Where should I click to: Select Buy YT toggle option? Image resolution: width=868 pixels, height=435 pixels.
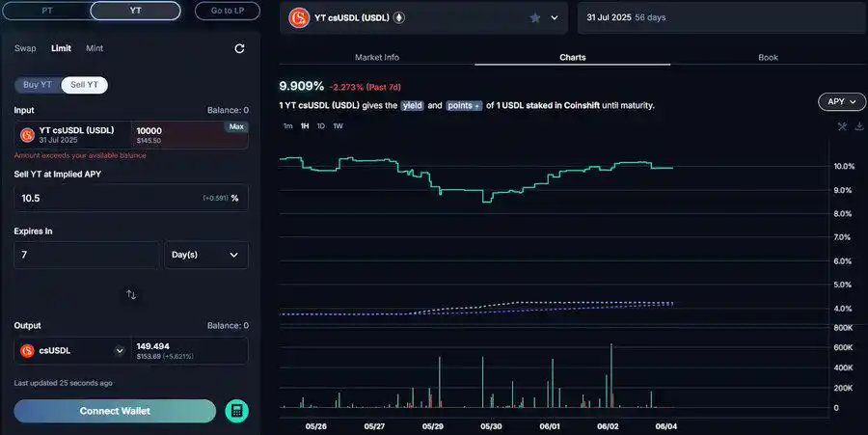click(x=39, y=85)
